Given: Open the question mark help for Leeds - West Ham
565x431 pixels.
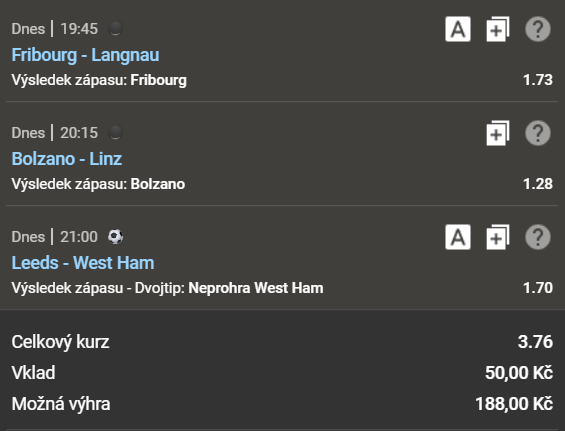Looking at the screenshot, I should (x=538, y=237).
